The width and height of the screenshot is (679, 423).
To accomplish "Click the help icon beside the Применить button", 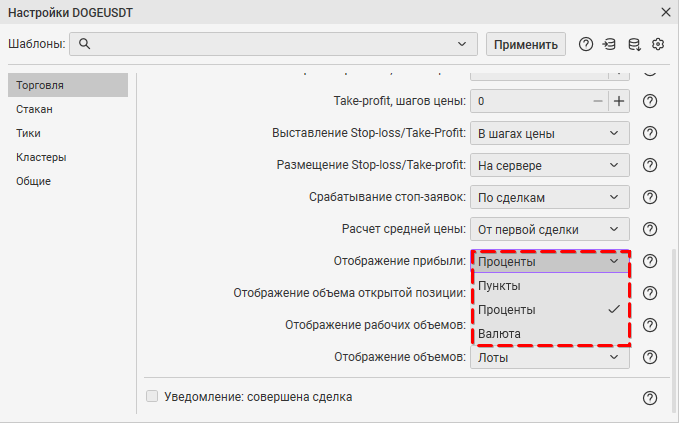I will [586, 44].
